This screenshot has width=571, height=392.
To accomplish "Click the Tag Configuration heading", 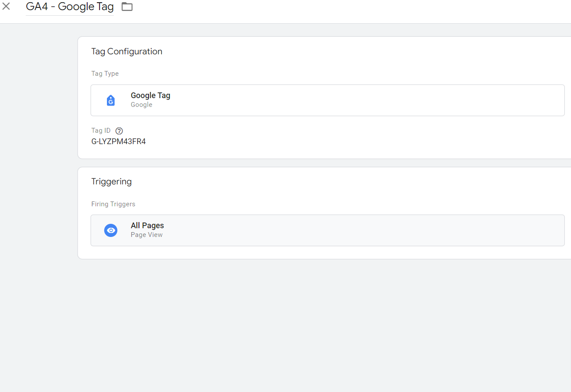I will [127, 52].
